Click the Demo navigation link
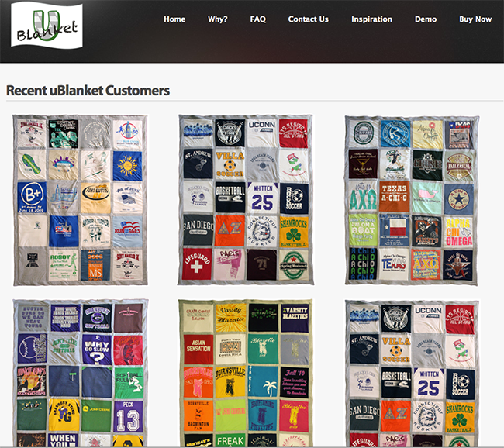 pos(426,19)
